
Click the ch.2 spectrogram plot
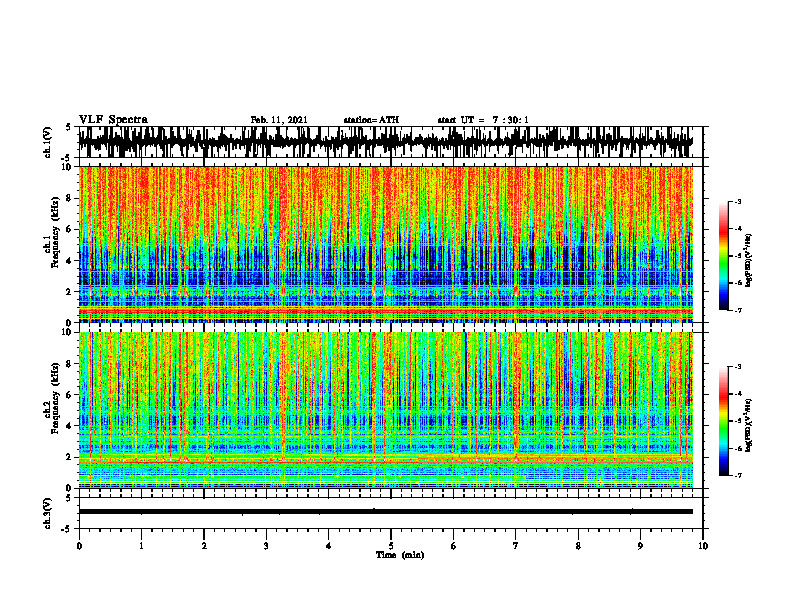click(385, 410)
